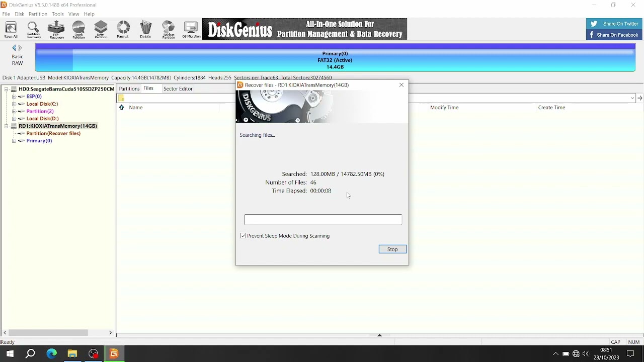Open the Disk menu
The height and width of the screenshot is (362, 644).
point(20,14)
